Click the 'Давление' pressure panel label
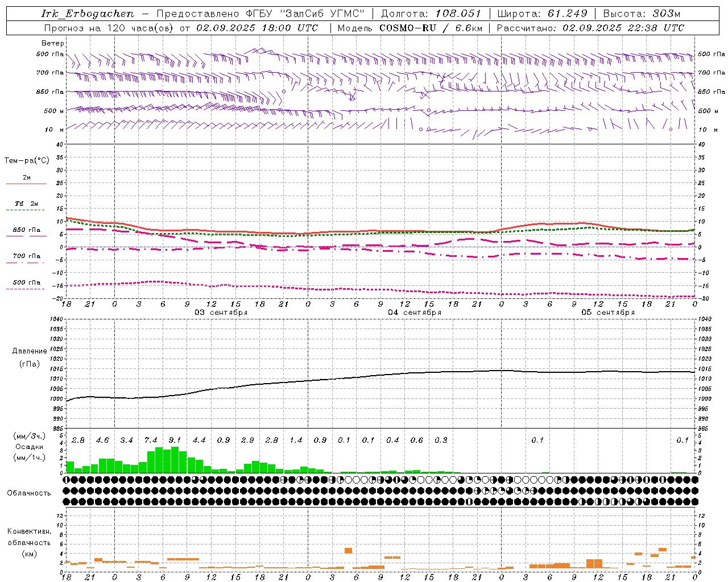The width and height of the screenshot is (728, 582). [30, 351]
